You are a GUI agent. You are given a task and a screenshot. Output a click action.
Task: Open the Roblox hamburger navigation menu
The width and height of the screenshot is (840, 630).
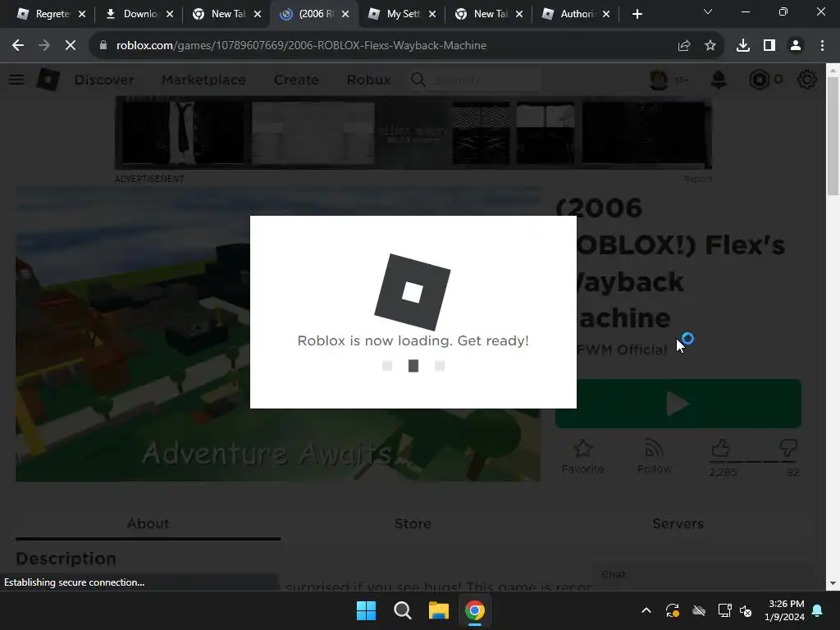[x=16, y=80]
